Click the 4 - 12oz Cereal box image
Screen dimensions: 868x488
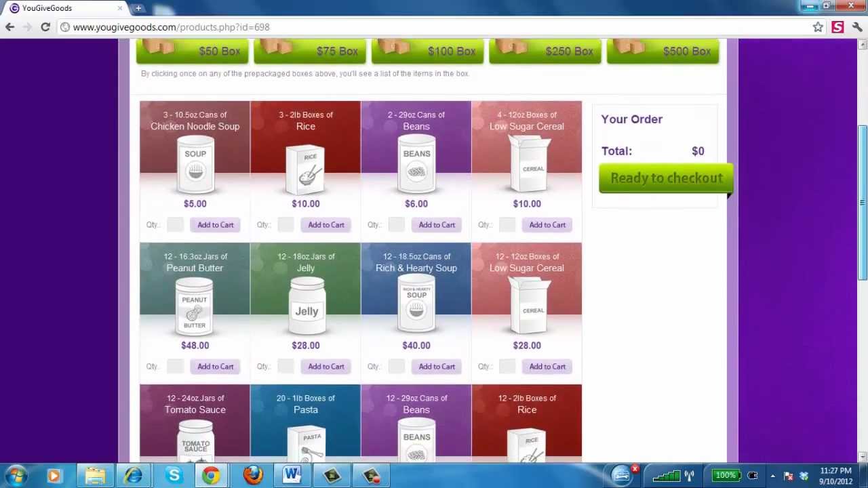click(529, 165)
